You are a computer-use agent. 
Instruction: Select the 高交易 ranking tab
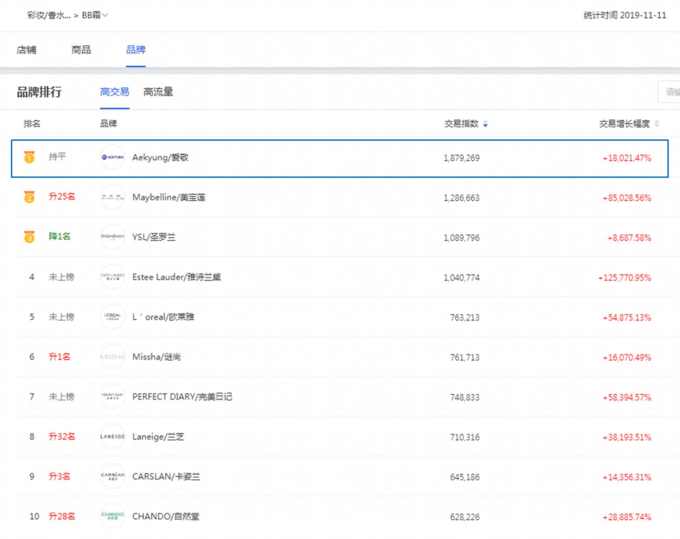(x=114, y=92)
